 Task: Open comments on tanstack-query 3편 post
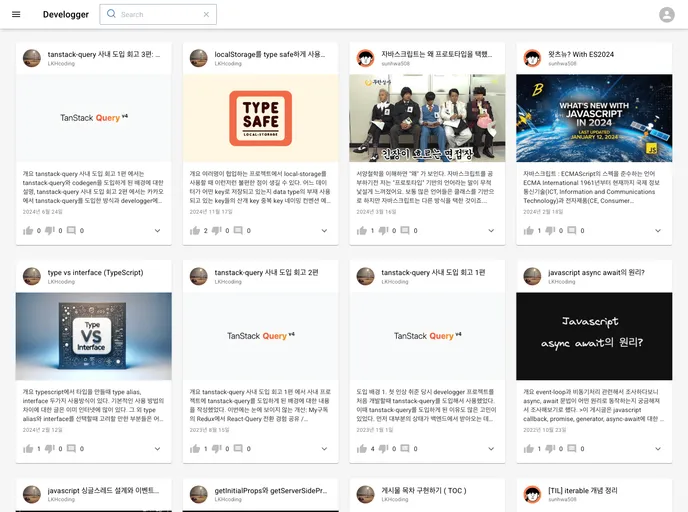[71, 230]
